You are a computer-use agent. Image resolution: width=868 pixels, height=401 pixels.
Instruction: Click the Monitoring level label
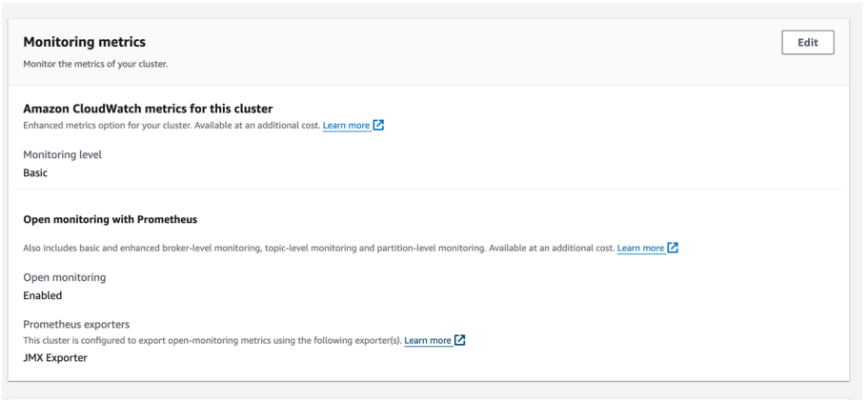coord(63,155)
